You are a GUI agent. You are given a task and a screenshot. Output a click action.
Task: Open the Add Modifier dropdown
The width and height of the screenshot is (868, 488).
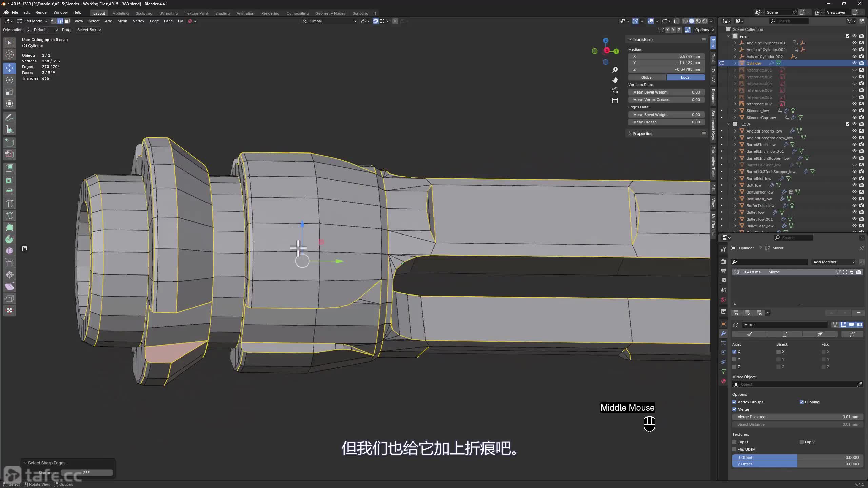[834, 262]
